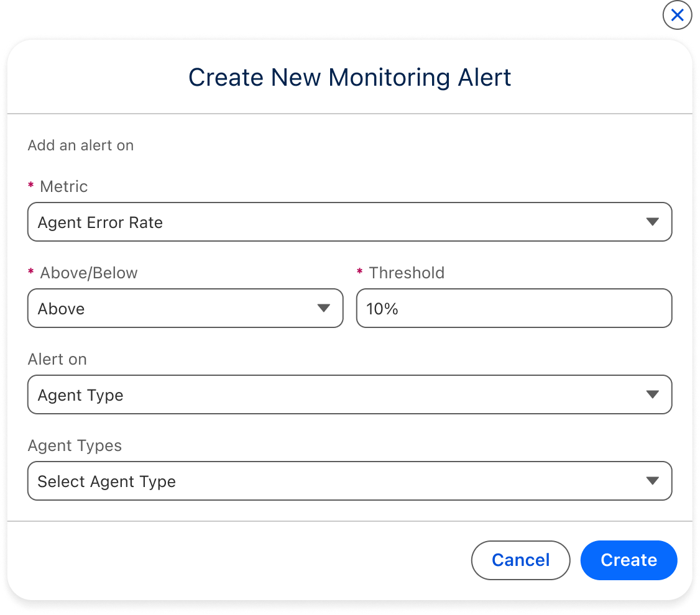Viewport: 700px width, 615px height.
Task: Click the Metric field label
Action: [63, 186]
